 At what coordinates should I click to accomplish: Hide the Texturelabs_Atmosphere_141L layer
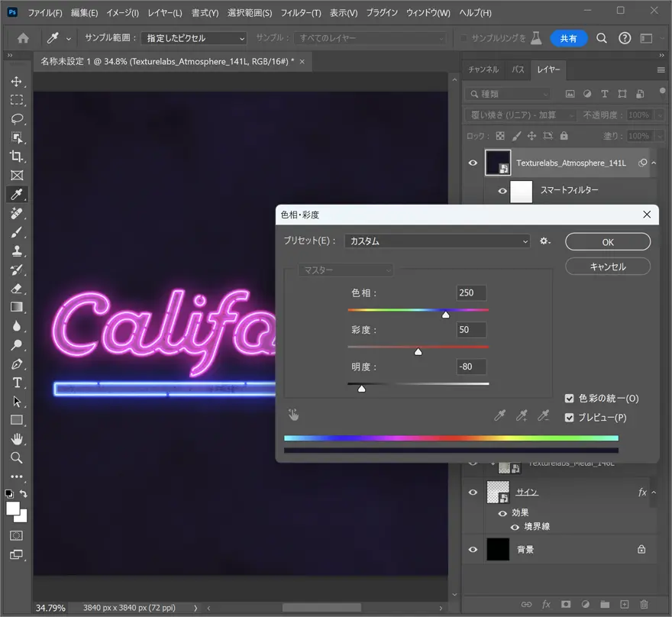pyautogui.click(x=473, y=163)
